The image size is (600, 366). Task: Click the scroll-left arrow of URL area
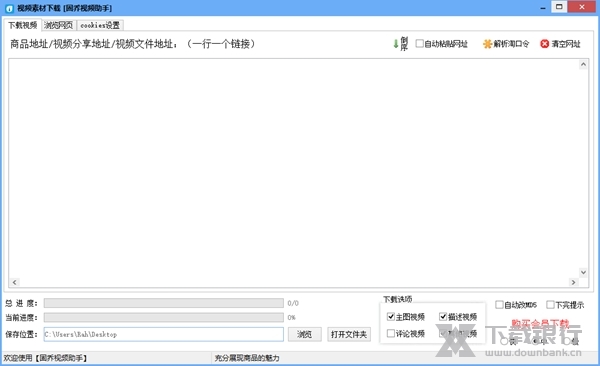click(15, 282)
